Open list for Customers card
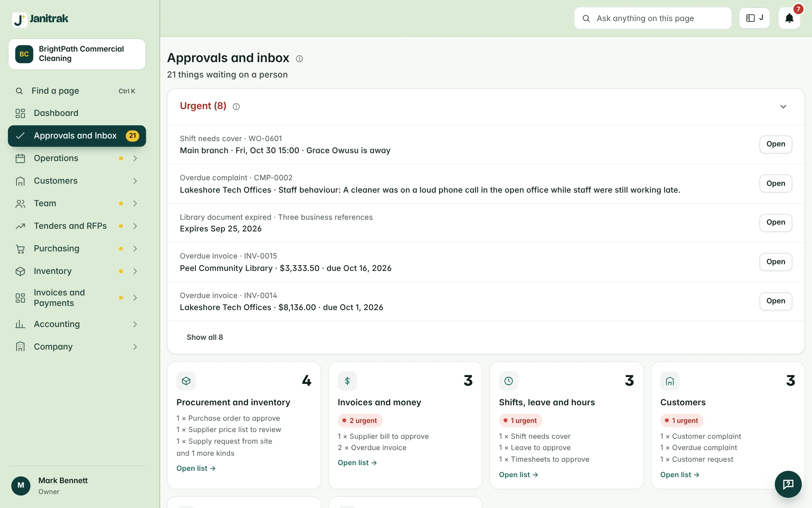 pyautogui.click(x=680, y=475)
